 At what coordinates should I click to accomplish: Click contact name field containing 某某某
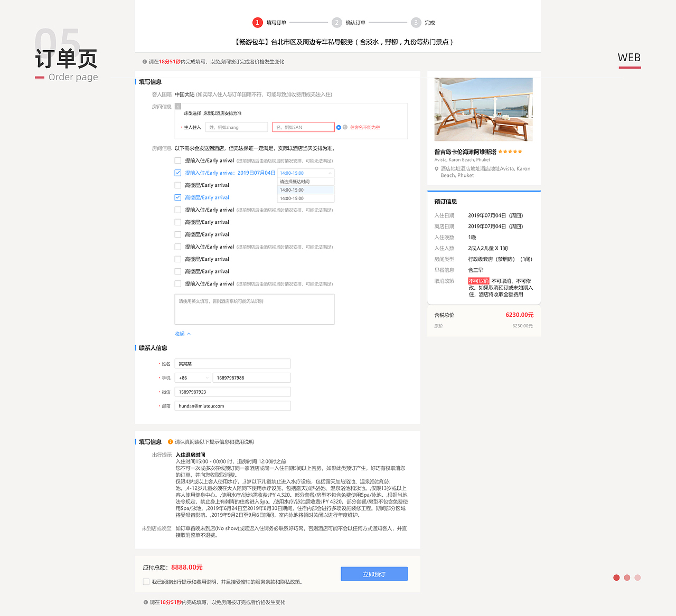pyautogui.click(x=233, y=364)
